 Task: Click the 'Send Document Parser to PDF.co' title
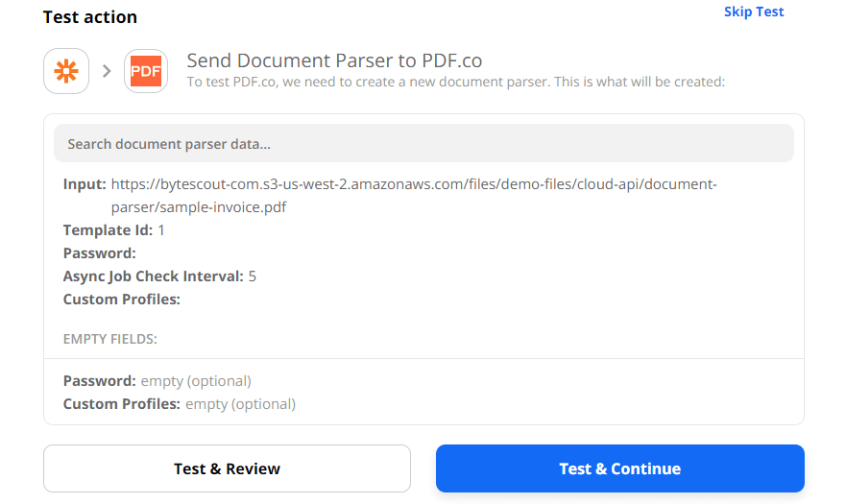tap(334, 61)
